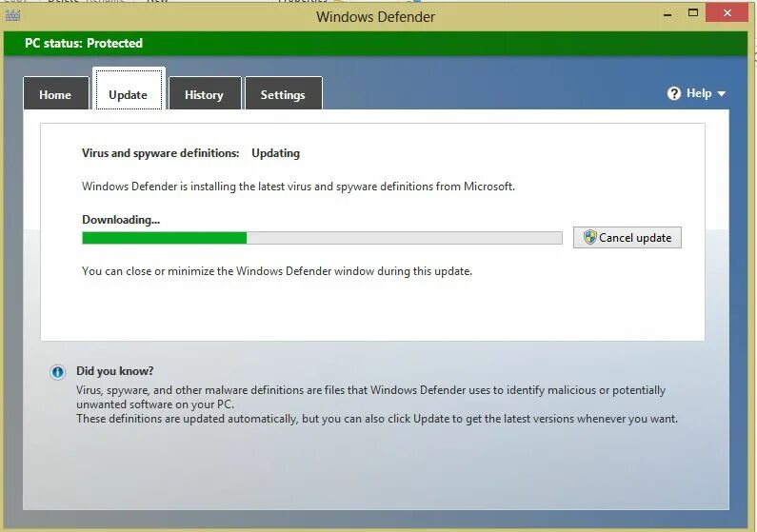Close the Windows Defender window
The height and width of the screenshot is (532, 757).
(x=727, y=13)
